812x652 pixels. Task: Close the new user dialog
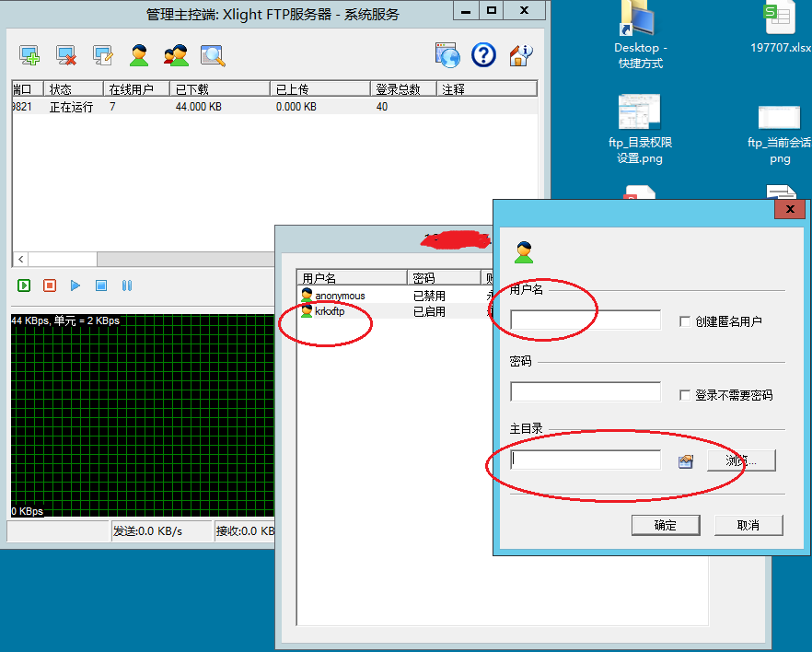(x=790, y=209)
